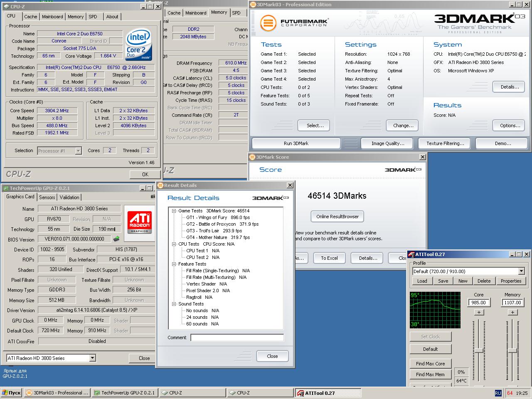
Task: Click the Memory clock slider handle
Action: 512,350
